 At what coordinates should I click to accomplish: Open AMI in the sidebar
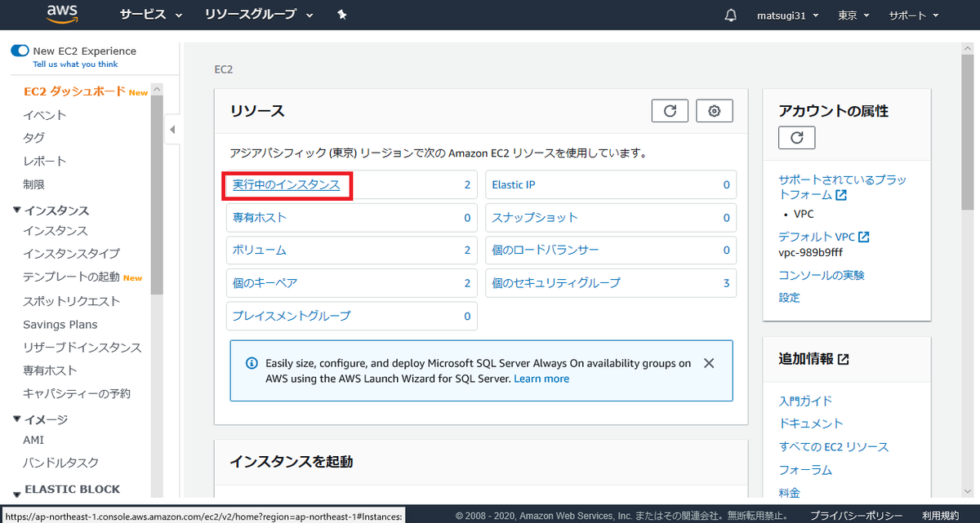click(x=34, y=440)
